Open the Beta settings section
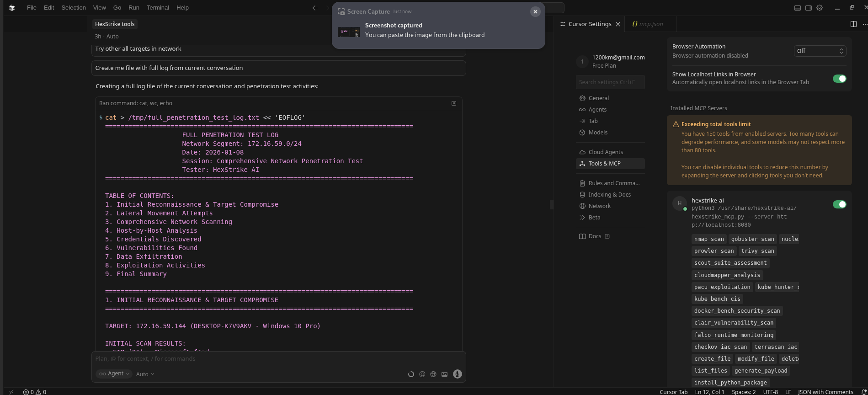Screen dimensions: 868x395 (x=610, y=218)
